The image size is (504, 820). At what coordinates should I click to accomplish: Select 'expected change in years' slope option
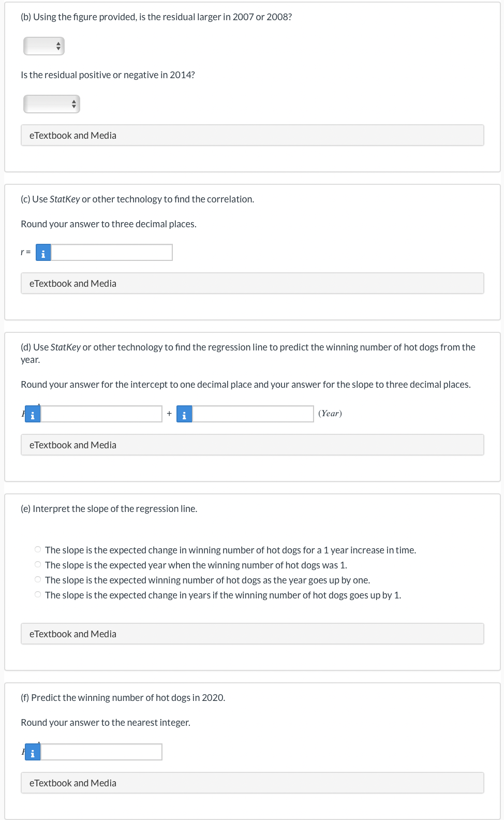coord(38,595)
